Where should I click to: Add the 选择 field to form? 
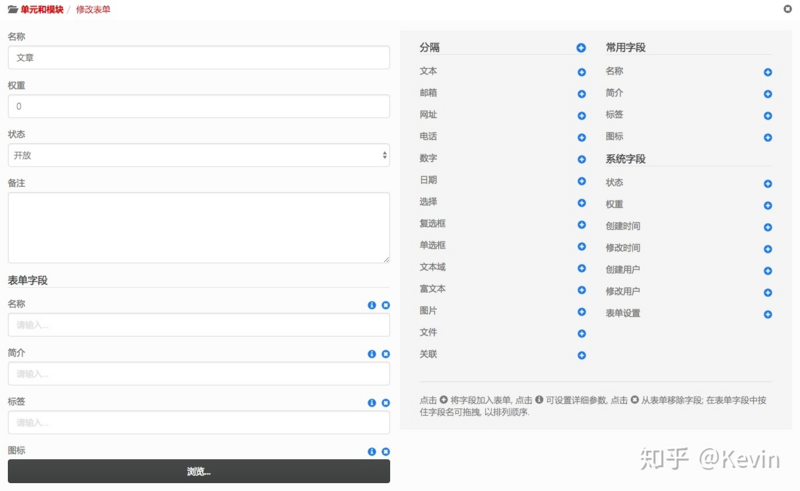(582, 203)
